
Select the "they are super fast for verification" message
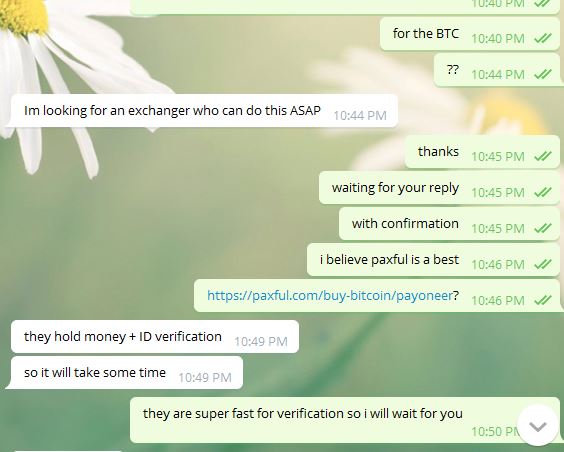345,420
